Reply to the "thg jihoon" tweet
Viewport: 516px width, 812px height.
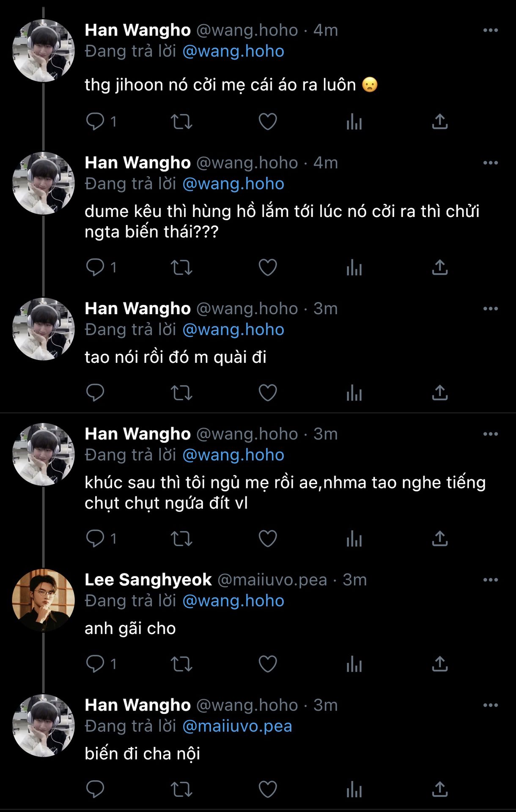(95, 122)
